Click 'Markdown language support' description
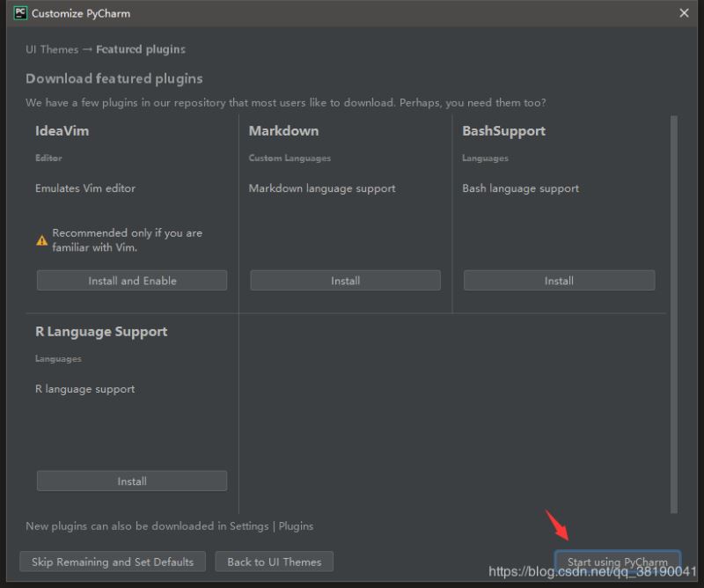 (x=322, y=188)
